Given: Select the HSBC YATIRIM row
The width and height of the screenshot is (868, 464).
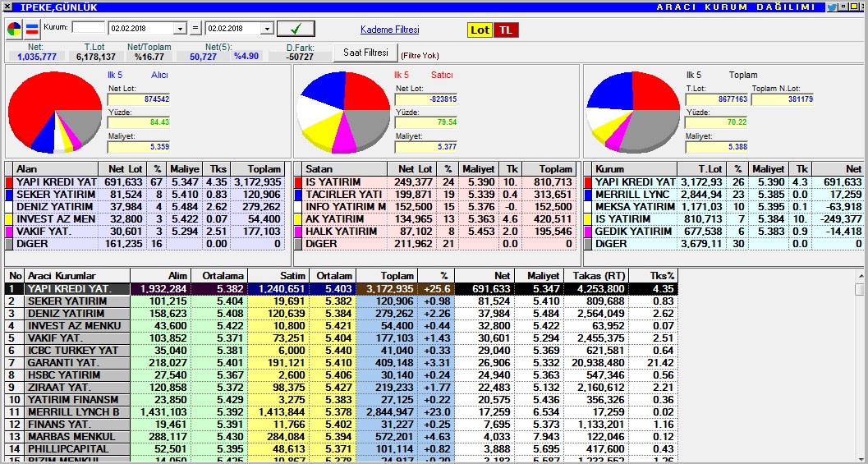Looking at the screenshot, I should [341, 374].
